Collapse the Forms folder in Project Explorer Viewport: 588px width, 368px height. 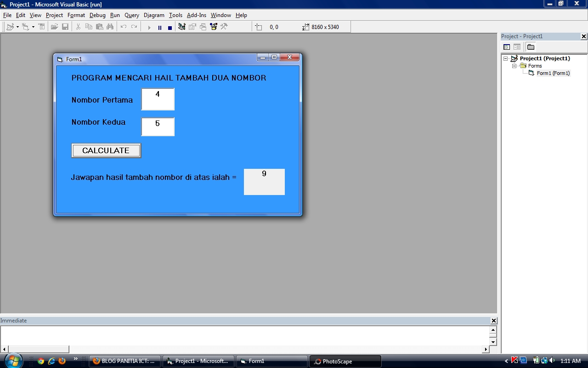tap(514, 66)
